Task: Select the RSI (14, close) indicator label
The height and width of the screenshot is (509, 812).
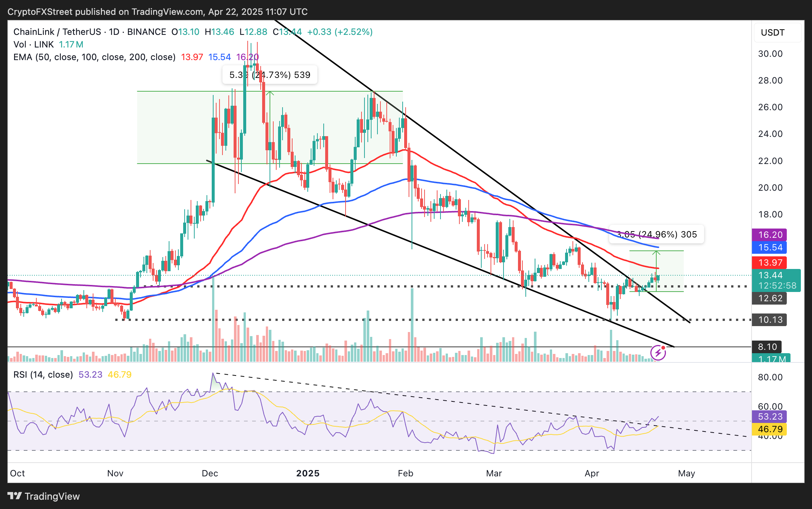Action: coord(43,375)
